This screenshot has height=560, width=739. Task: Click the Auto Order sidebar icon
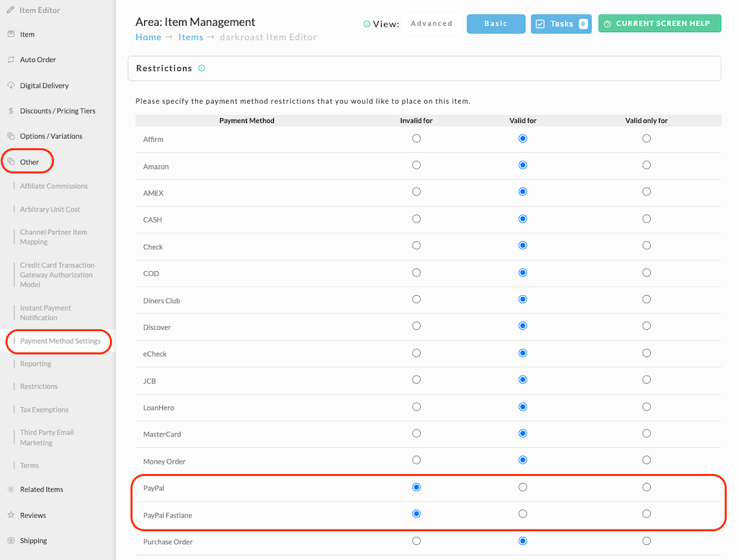pyautogui.click(x=11, y=59)
